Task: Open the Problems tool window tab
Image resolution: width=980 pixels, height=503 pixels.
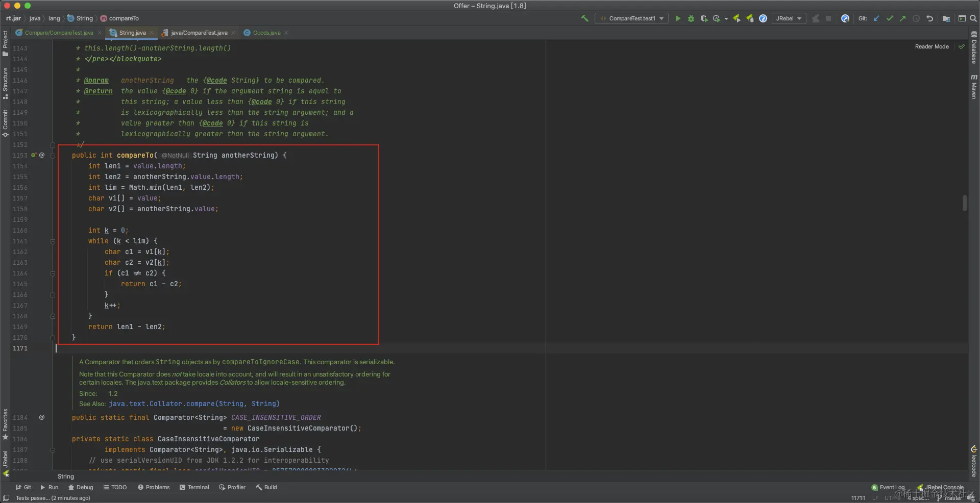Action: [154, 487]
